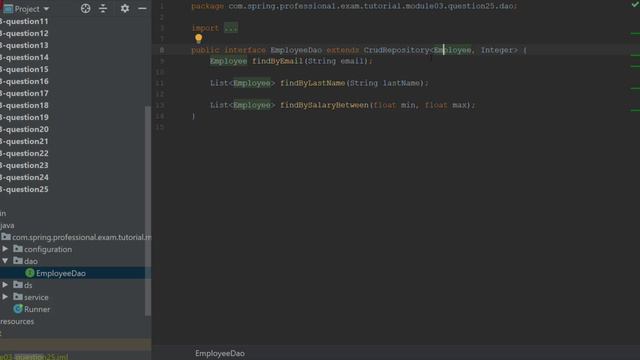Select the question22 module
The height and width of the screenshot is (360, 640).
coord(24,153)
